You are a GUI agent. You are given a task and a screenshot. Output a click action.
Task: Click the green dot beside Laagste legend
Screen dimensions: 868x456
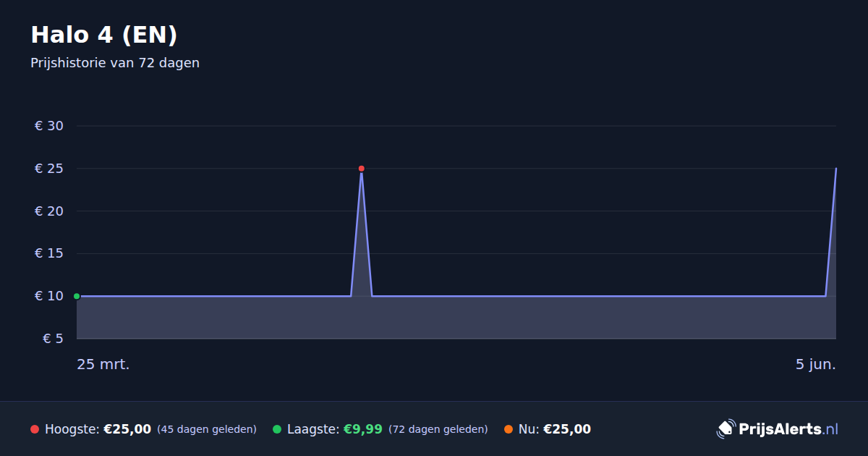(277, 429)
